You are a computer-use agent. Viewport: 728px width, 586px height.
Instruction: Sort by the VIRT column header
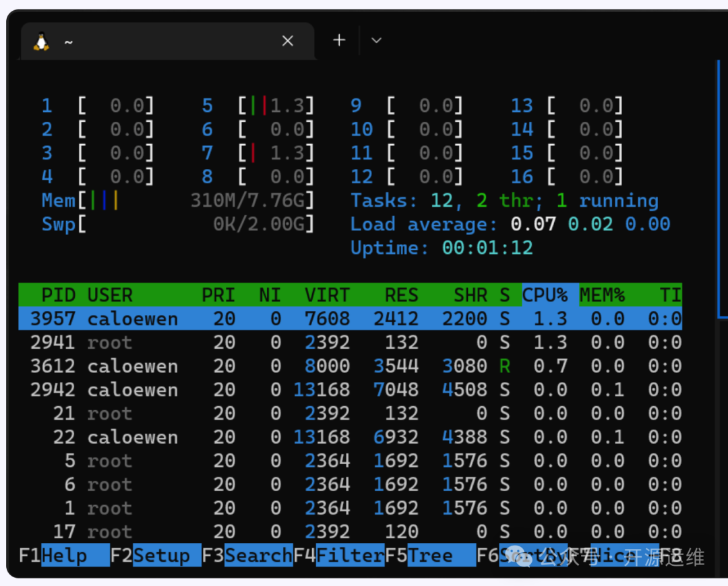click(327, 295)
